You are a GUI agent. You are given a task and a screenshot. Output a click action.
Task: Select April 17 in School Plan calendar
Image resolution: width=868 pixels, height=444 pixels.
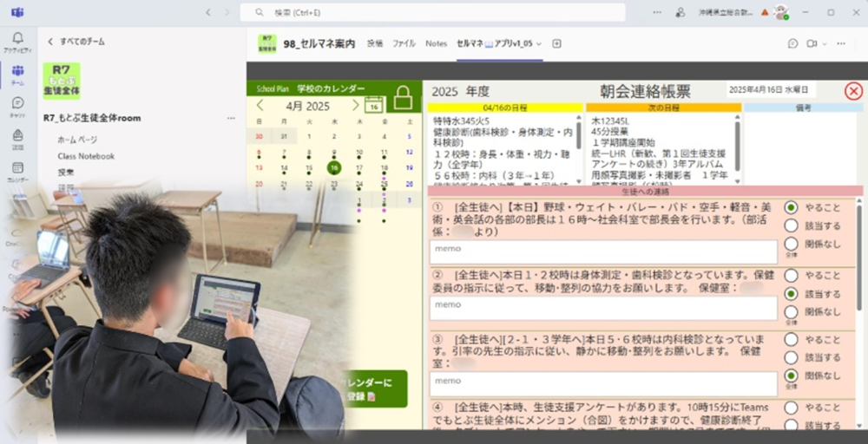[x=359, y=168]
